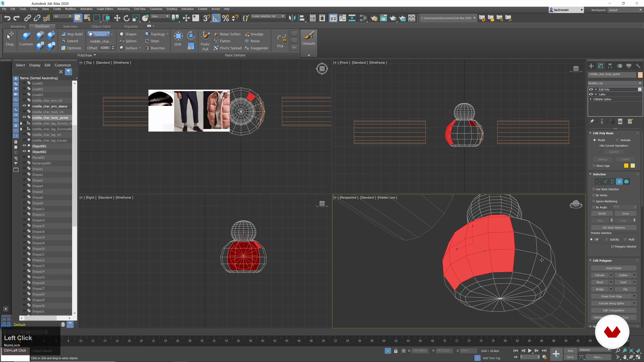
Task: Enable Use Stack Selection checkbox
Action: pos(594,189)
